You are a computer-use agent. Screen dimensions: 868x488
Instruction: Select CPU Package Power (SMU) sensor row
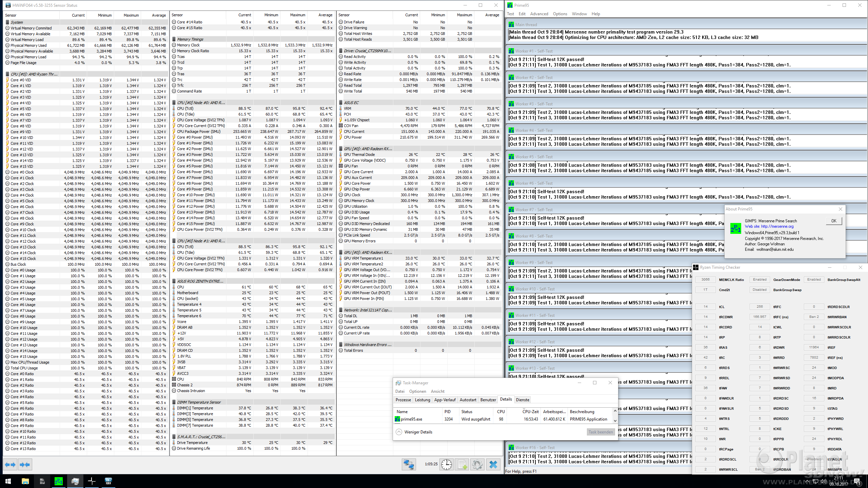(252, 131)
